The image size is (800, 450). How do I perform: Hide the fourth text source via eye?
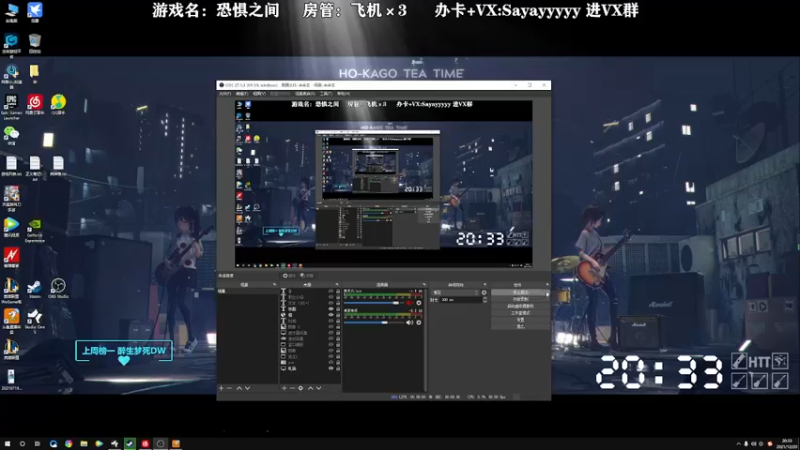[331, 309]
